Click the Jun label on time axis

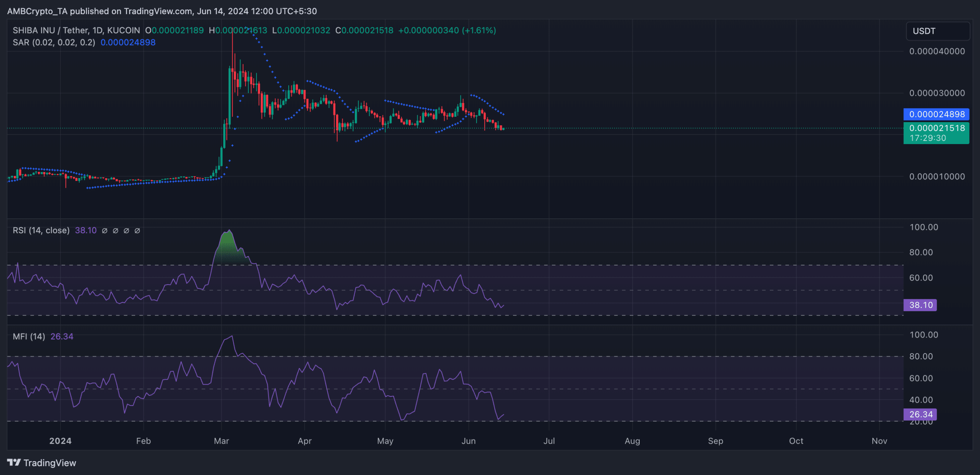pyautogui.click(x=468, y=441)
